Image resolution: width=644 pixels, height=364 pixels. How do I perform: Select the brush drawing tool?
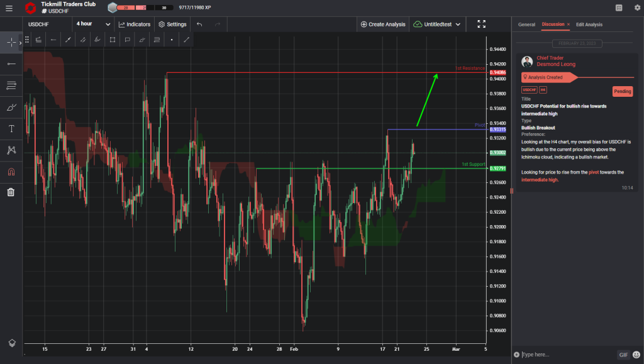tap(11, 107)
